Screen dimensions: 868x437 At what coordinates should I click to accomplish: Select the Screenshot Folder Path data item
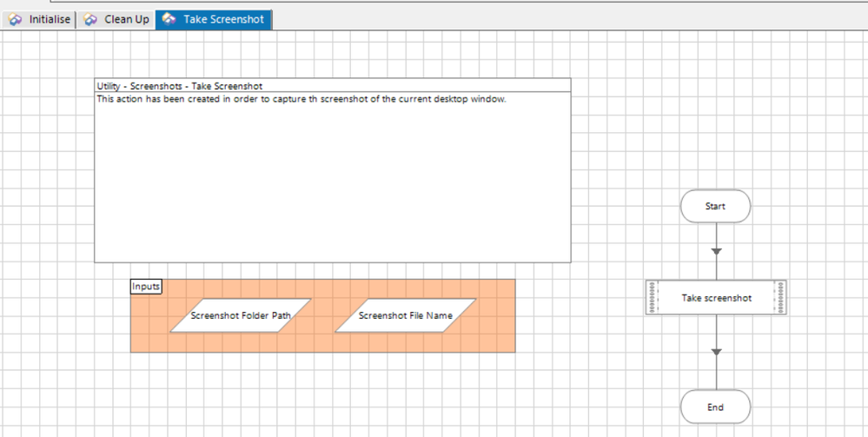click(241, 315)
